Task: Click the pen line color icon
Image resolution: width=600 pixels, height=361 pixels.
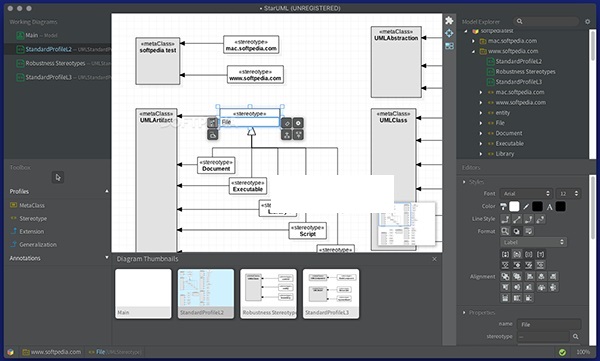Action: coord(526,207)
